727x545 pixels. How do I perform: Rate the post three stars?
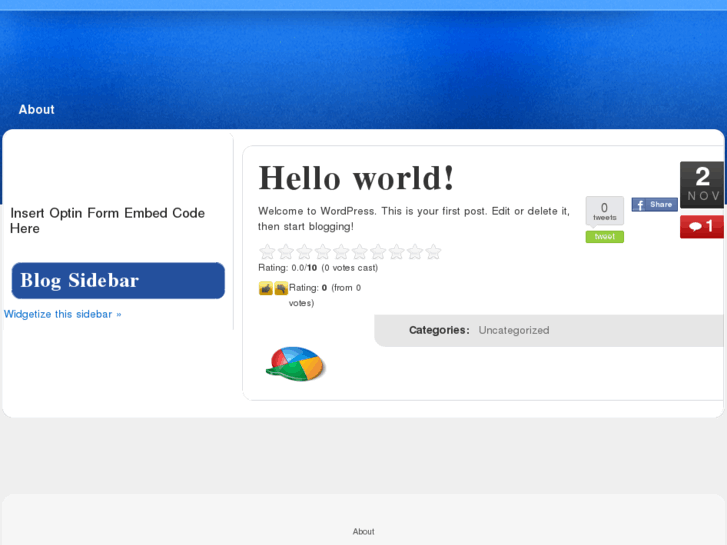pos(304,252)
